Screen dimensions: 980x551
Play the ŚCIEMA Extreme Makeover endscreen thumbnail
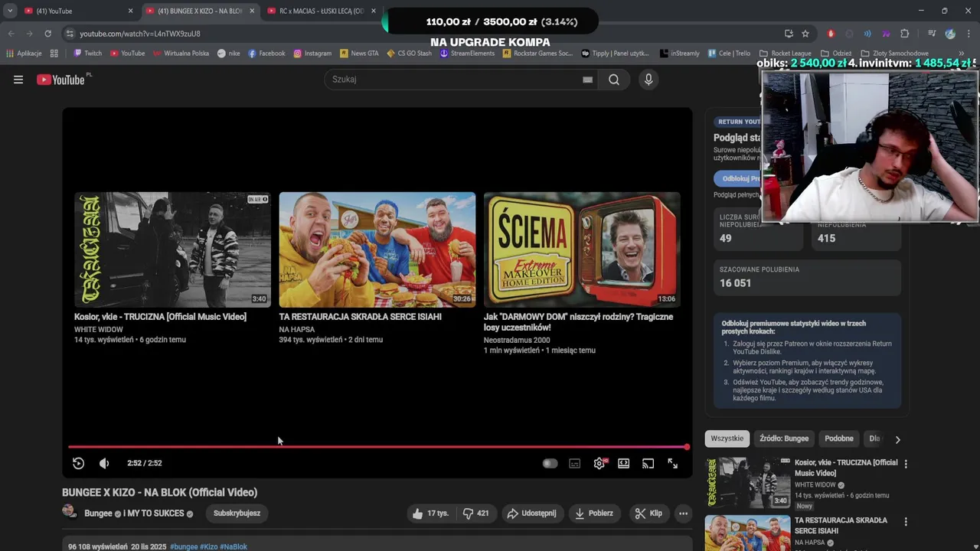(582, 249)
